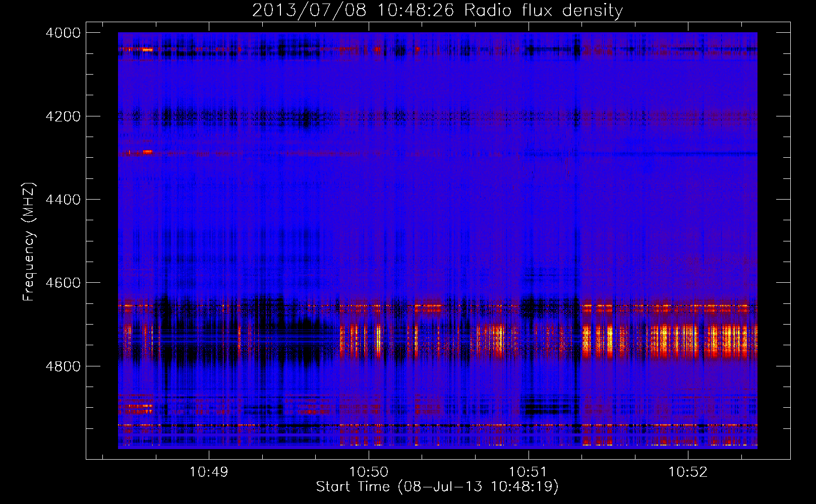Click the 'Frequency (MHZ)' axis label
The height and width of the screenshot is (504, 816).
(x=29, y=242)
